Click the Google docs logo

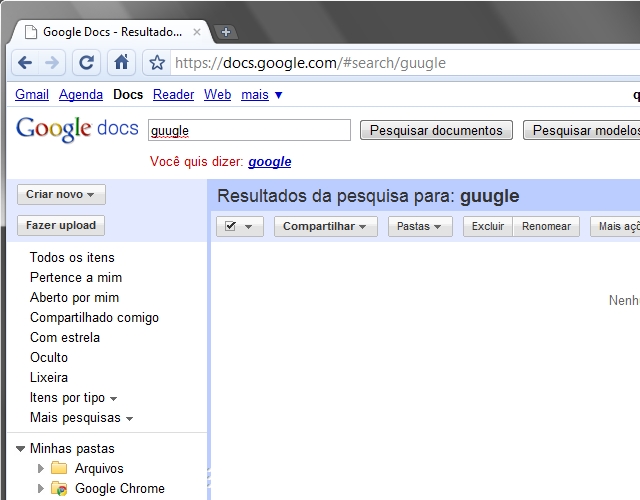pos(77,129)
